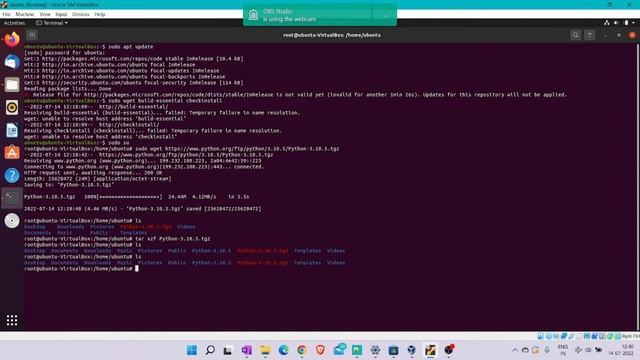Viewport: 640px width, 360px height.
Task: Launch LibreOffice Writer from dock
Action: [12, 130]
